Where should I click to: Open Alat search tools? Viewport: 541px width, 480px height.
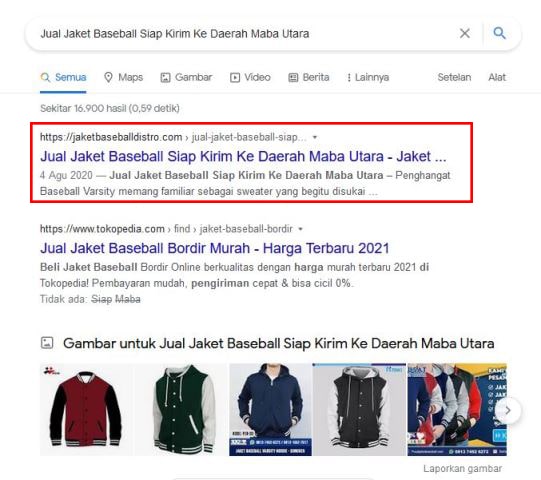click(x=497, y=77)
